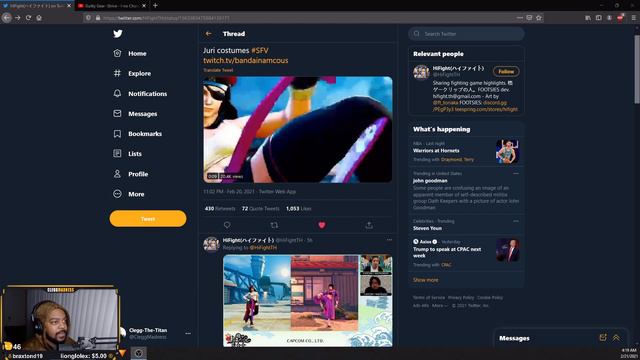
Task: View the 430 Retweets list
Action: click(x=220, y=209)
